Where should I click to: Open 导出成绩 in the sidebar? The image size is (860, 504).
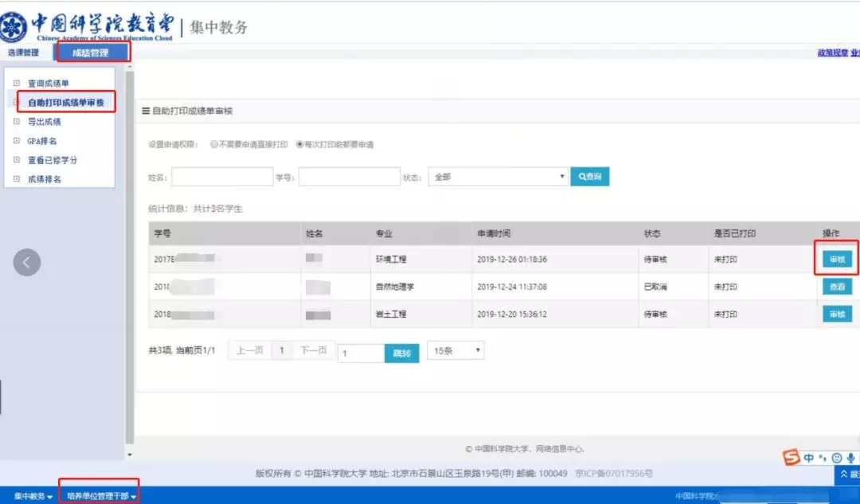coord(45,122)
